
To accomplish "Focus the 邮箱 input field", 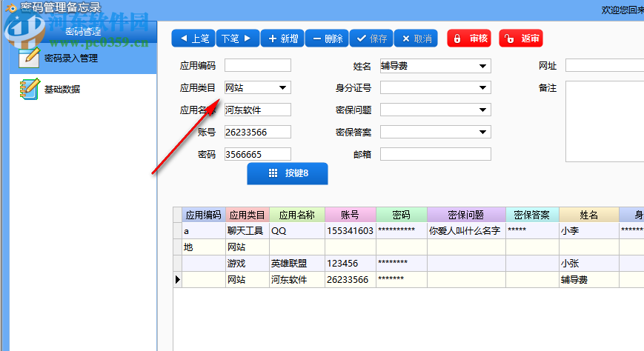I will tap(436, 154).
